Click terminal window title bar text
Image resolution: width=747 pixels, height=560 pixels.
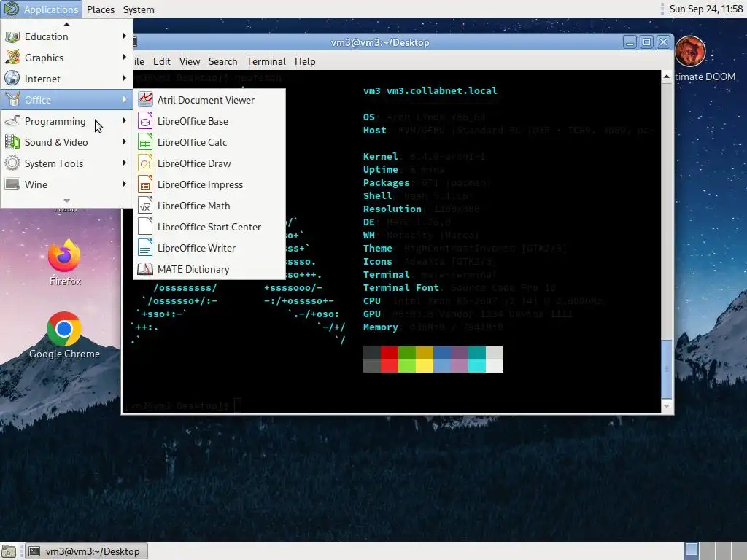pyautogui.click(x=380, y=42)
